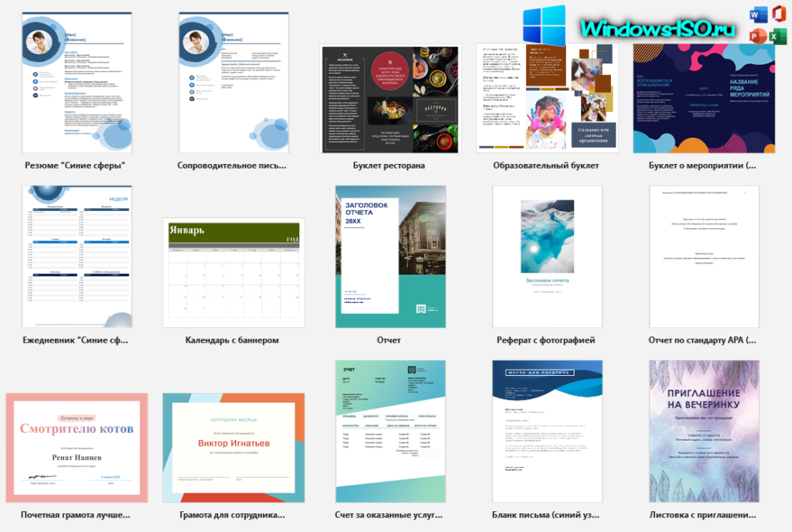Click the Образовательный буклет caption
This screenshot has height=532, width=792.
point(546,165)
